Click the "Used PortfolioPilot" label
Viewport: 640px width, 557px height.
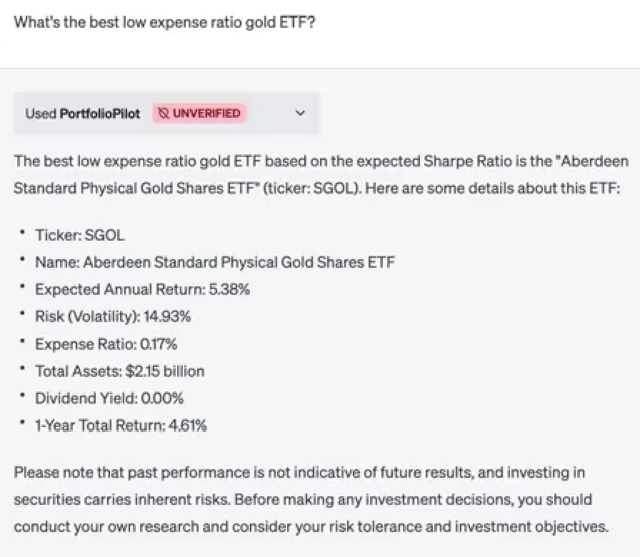(83, 114)
